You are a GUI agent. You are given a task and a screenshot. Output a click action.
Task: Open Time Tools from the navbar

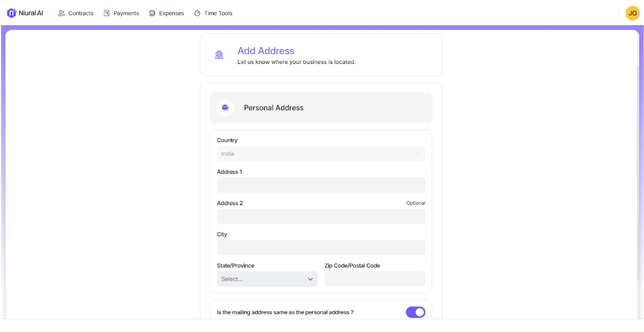pyautogui.click(x=218, y=13)
